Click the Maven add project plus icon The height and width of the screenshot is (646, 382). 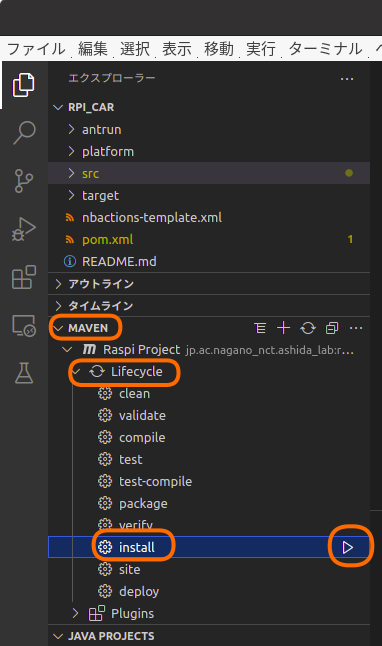(x=284, y=328)
